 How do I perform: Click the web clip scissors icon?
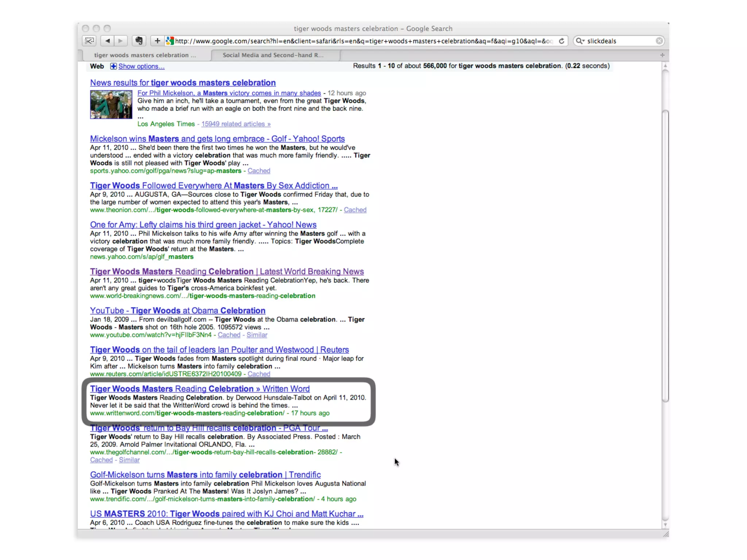click(x=89, y=41)
